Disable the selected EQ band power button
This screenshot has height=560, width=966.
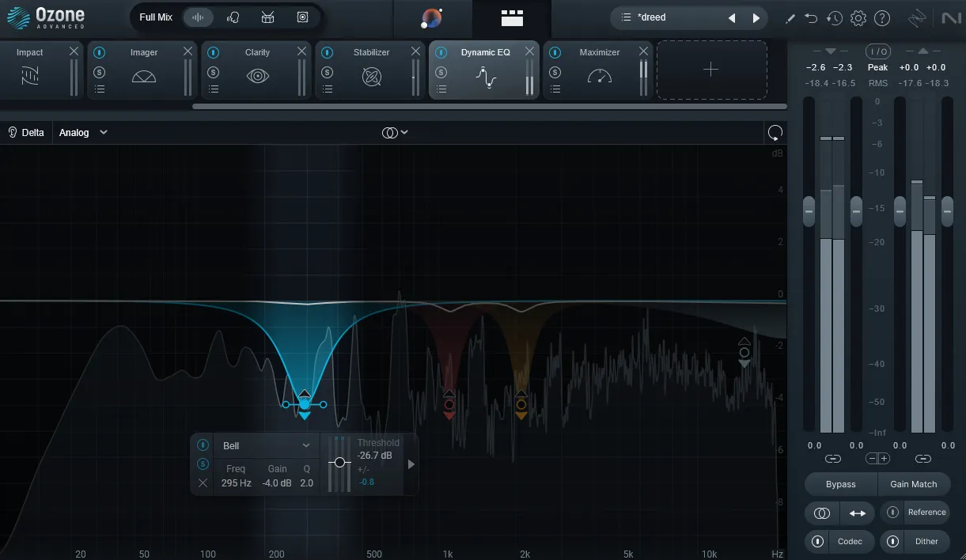[203, 445]
